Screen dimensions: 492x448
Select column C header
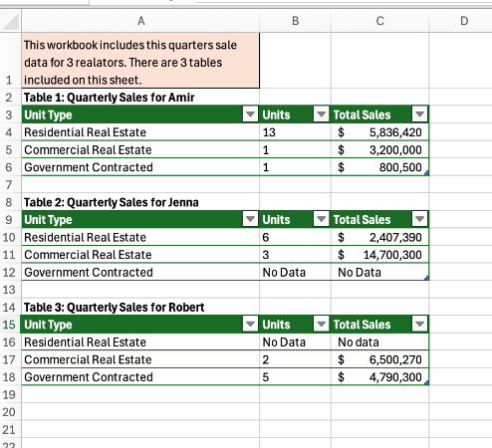pyautogui.click(x=379, y=21)
